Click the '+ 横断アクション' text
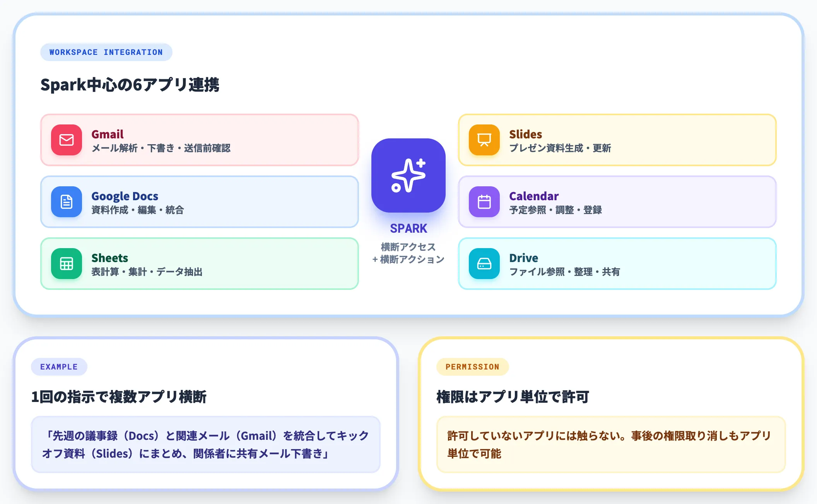The width and height of the screenshot is (817, 504). coord(408,259)
